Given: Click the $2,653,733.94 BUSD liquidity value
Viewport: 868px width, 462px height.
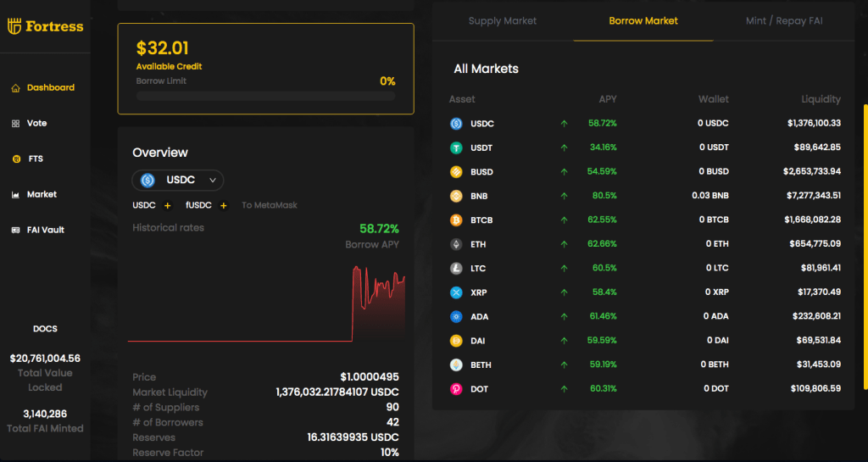Looking at the screenshot, I should pyautogui.click(x=811, y=171).
